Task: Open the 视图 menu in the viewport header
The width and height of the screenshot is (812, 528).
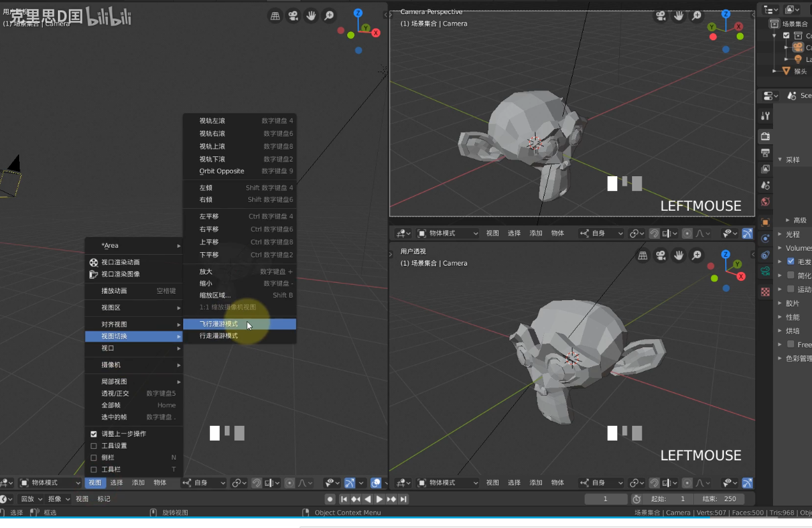Action: (94, 483)
